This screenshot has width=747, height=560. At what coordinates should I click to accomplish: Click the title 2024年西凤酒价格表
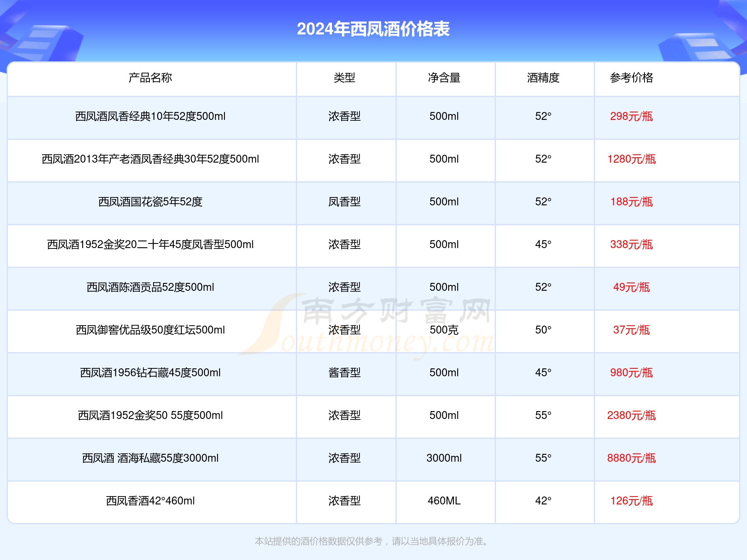click(x=373, y=29)
